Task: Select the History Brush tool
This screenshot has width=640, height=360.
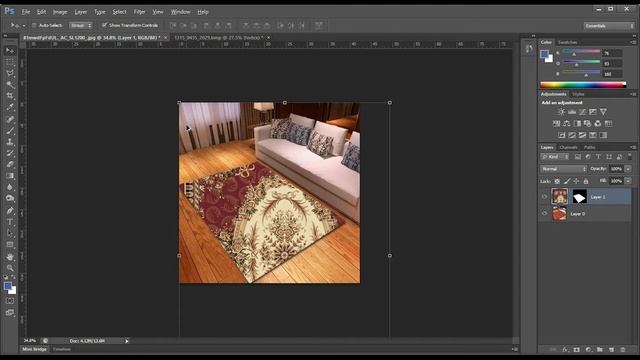Action: (10, 153)
